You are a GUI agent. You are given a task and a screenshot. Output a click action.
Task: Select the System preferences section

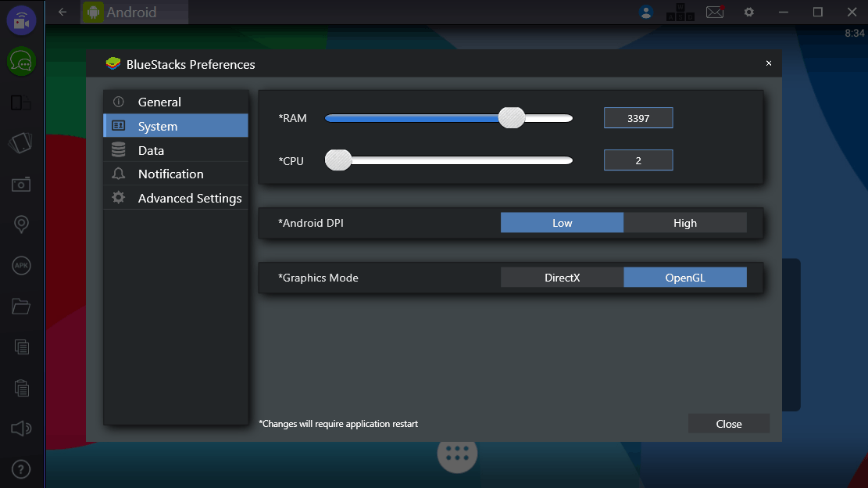click(176, 126)
